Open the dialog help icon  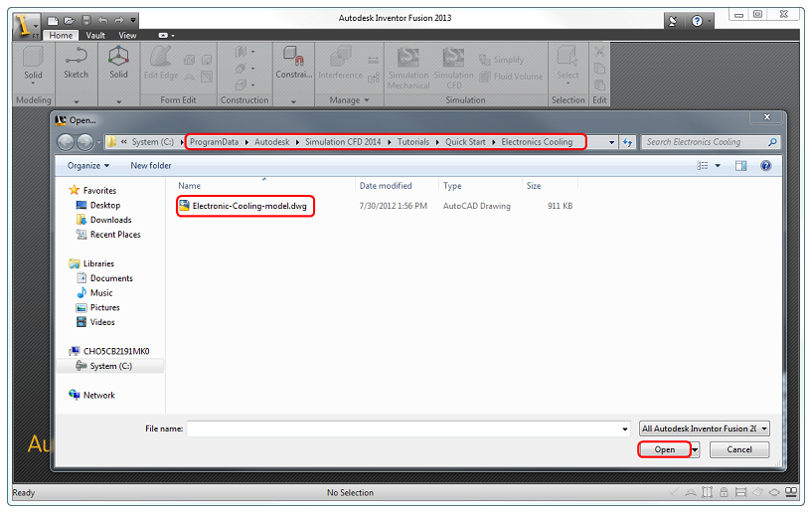766,166
